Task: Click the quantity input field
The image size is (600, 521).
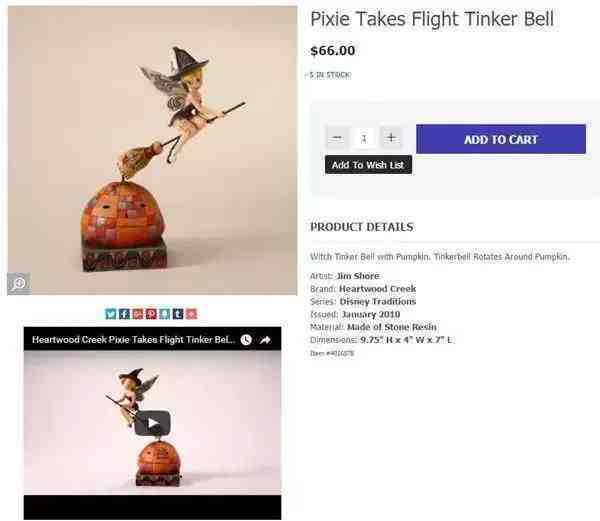Action: tap(364, 138)
